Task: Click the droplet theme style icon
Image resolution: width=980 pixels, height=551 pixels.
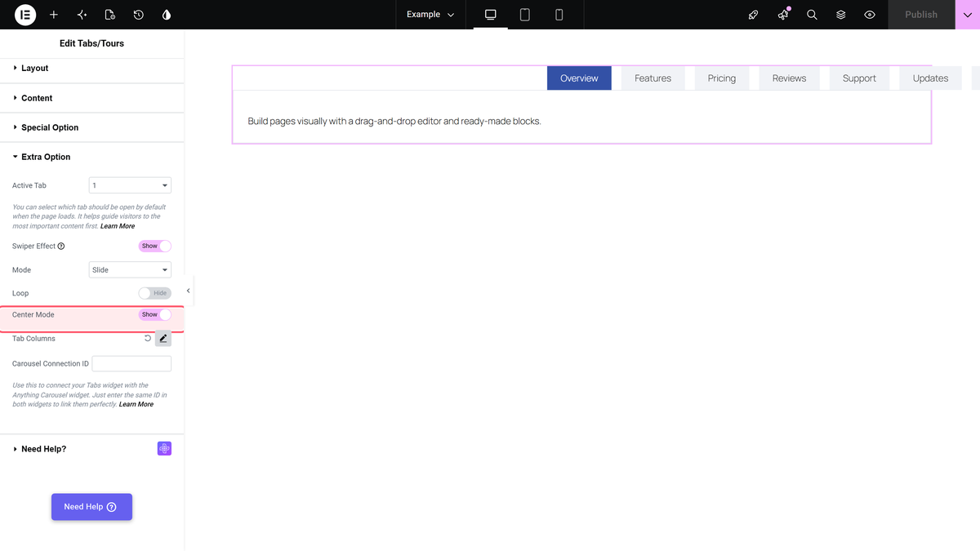Action: (x=167, y=15)
